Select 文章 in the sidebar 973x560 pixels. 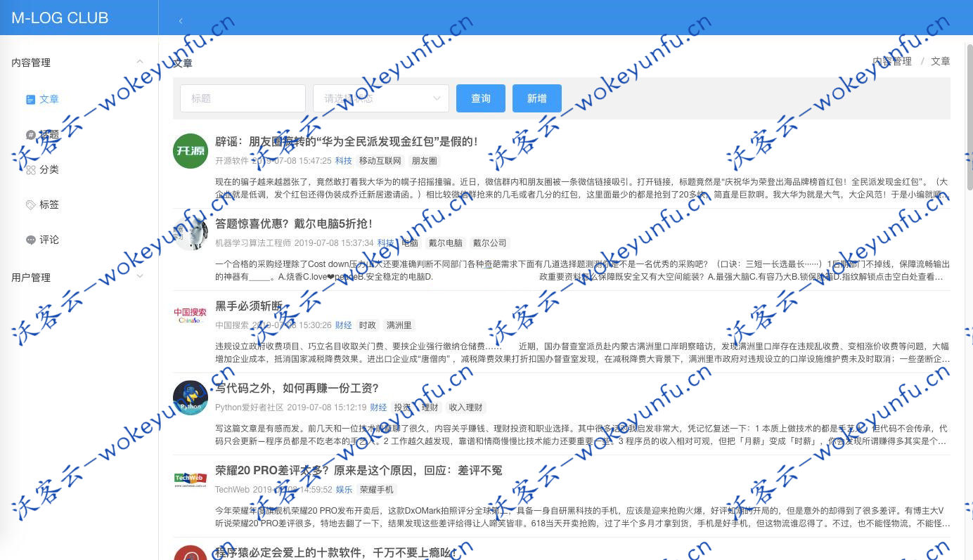click(x=49, y=100)
